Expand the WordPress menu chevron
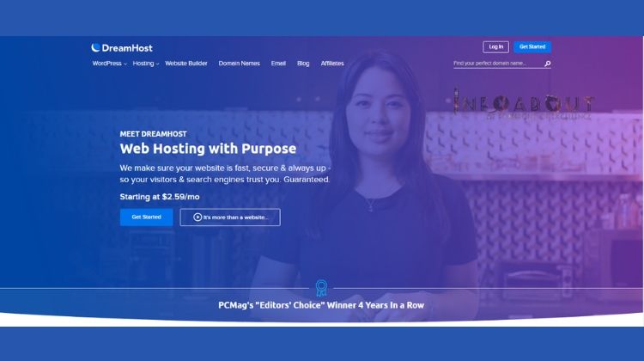 tap(125, 64)
